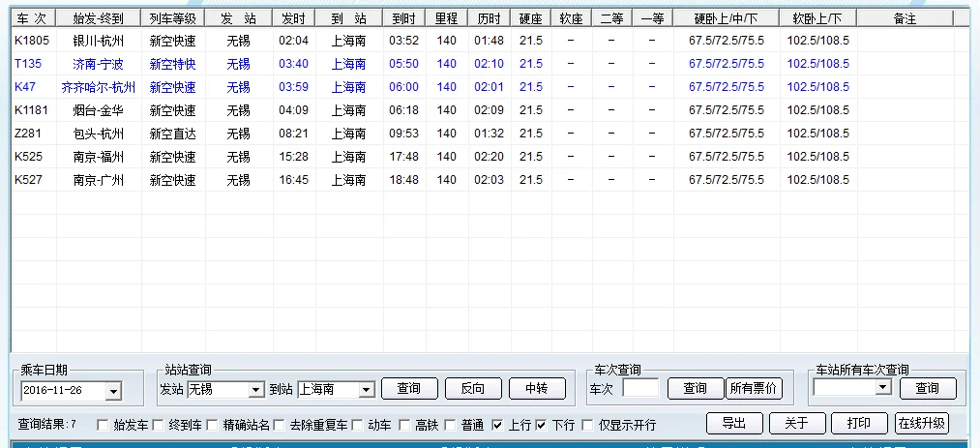Click the 导出 button
Image resolution: width=980 pixels, height=448 pixels.
click(x=734, y=423)
